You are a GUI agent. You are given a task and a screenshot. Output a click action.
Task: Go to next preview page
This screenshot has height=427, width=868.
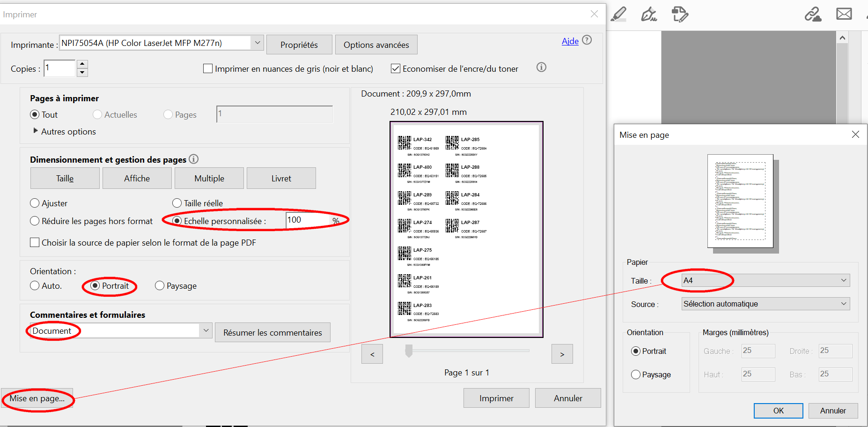pos(562,354)
